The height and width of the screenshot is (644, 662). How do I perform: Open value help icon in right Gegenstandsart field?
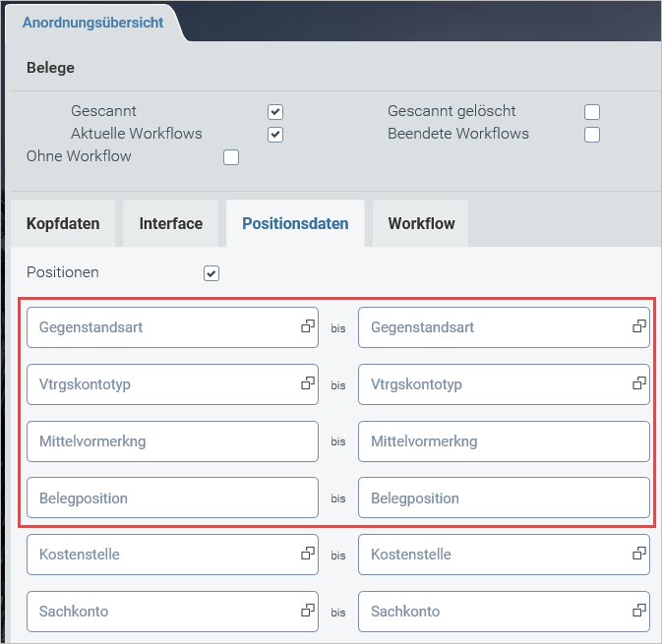click(x=638, y=326)
